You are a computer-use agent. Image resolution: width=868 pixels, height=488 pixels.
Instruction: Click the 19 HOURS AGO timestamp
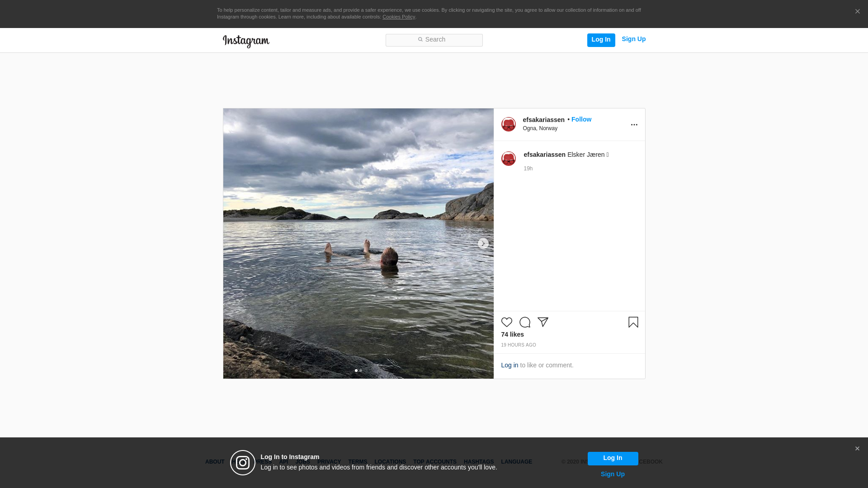click(x=519, y=345)
